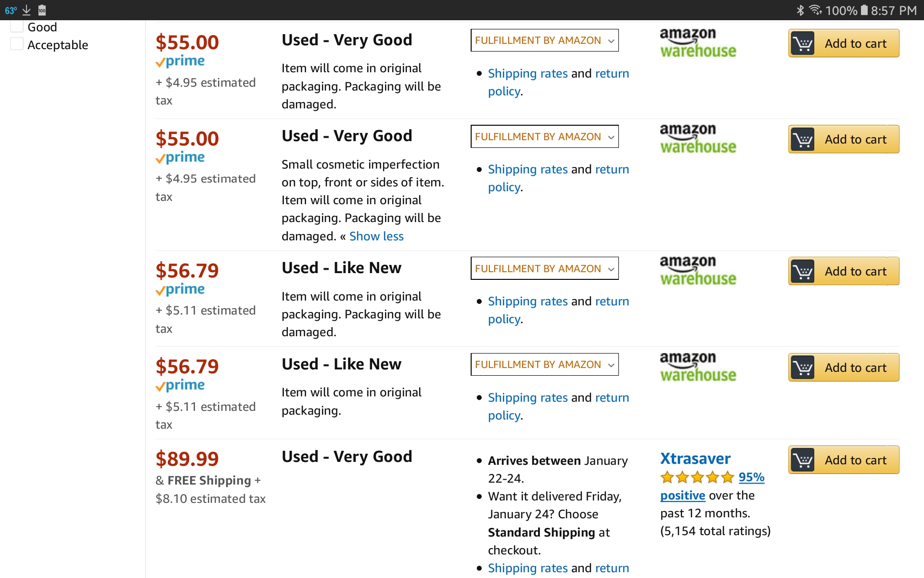The image size is (924, 578).
Task: Tap the Wi-Fi status icon
Action: (x=815, y=10)
